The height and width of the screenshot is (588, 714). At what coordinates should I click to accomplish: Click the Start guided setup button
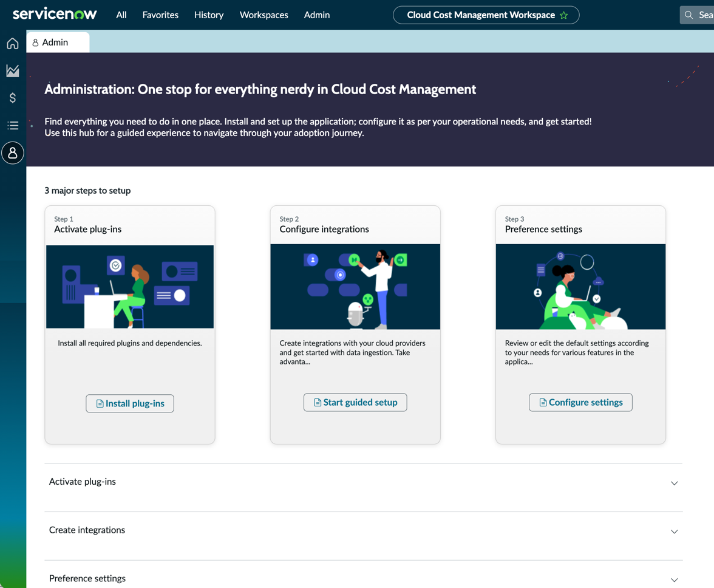(x=355, y=402)
